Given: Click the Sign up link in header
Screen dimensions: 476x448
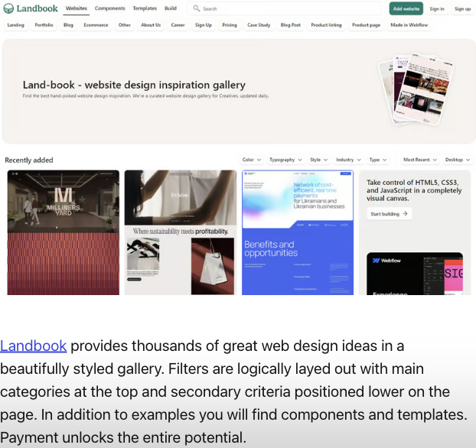Looking at the screenshot, I should click(x=462, y=9).
